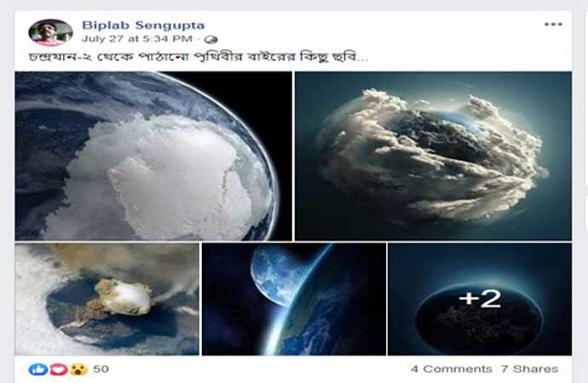Click the volcano island in the photo
588x383 pixels.
123,298
